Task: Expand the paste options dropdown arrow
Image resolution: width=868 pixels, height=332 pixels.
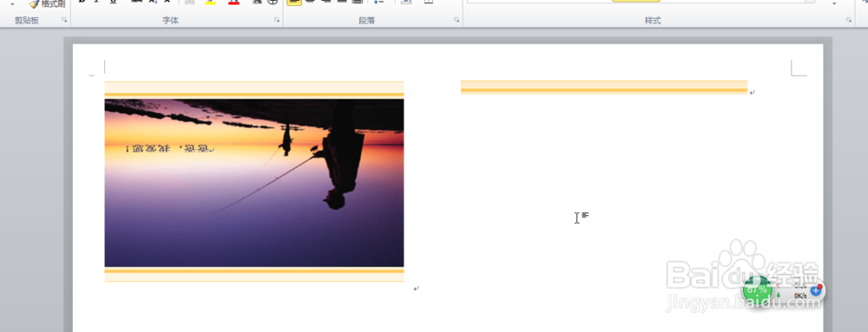Action: coord(13,3)
